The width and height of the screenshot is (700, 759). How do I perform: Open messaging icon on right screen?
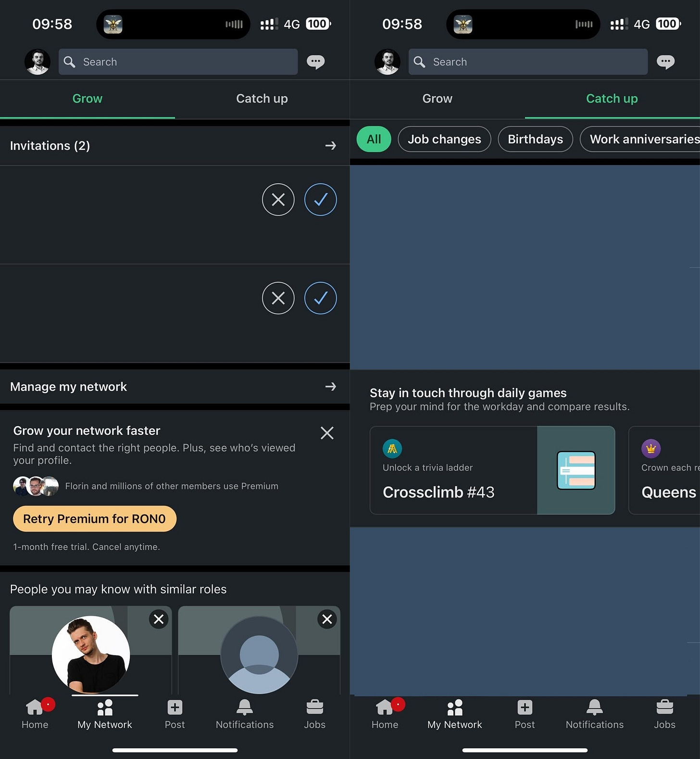666,62
